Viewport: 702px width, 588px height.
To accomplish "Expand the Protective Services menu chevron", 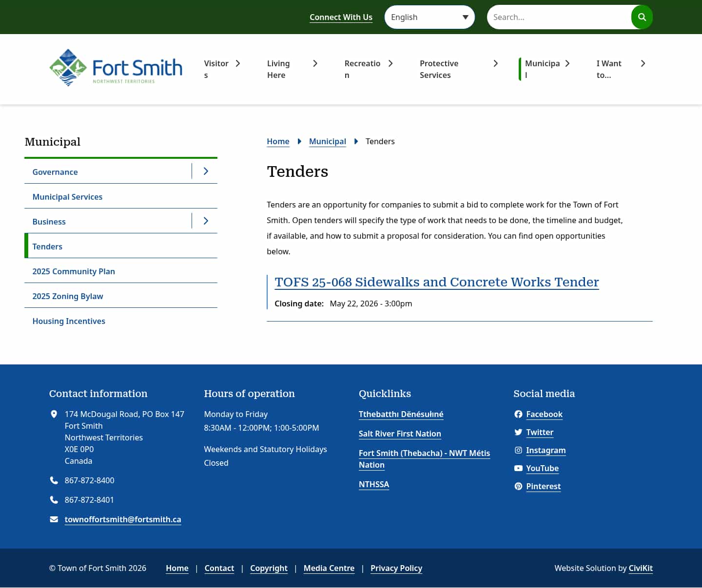I will (x=496, y=63).
